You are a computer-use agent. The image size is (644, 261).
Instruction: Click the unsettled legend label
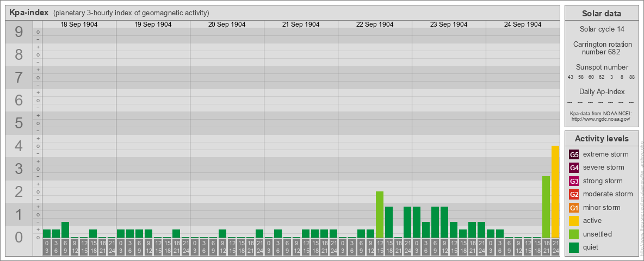597,234
